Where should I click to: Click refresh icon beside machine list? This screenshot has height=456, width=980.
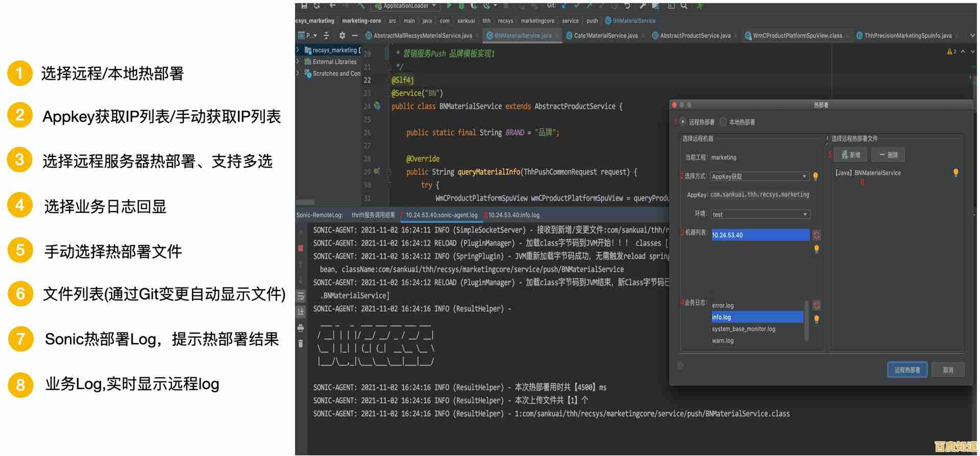817,235
